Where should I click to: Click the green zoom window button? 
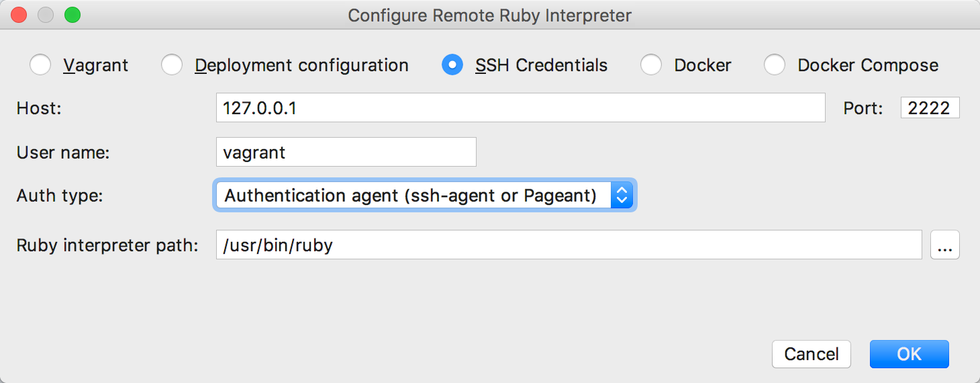click(72, 15)
